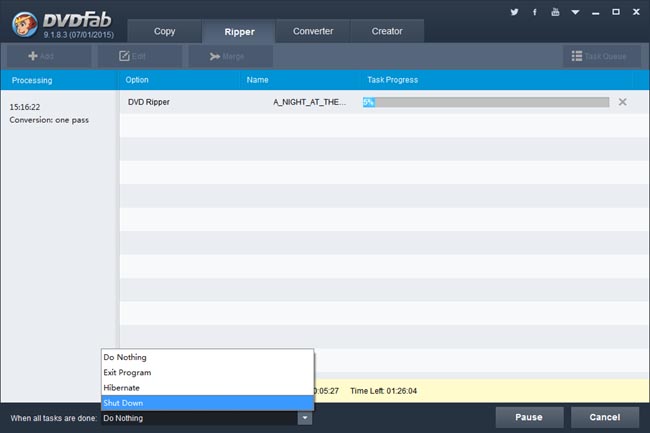The height and width of the screenshot is (433, 650).
Task: Switch to the Copy tab
Action: (165, 31)
